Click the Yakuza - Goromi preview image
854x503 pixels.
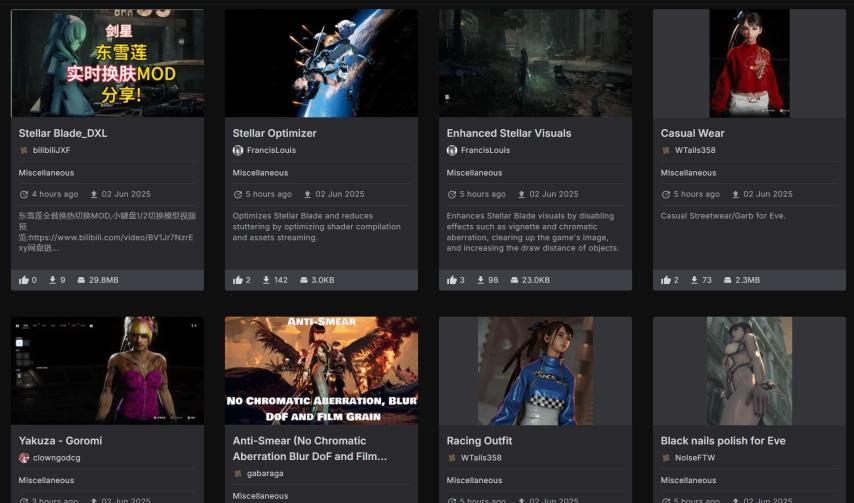[x=107, y=370]
